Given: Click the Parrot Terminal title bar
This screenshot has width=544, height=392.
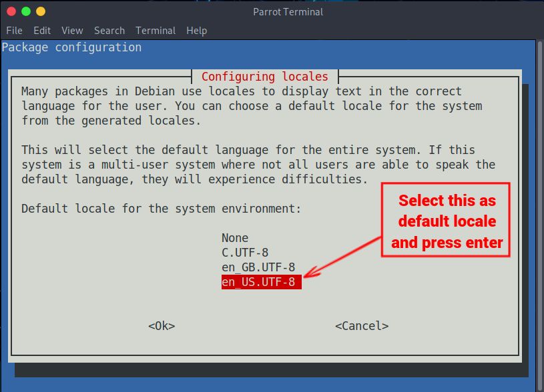Looking at the screenshot, I should [x=289, y=11].
